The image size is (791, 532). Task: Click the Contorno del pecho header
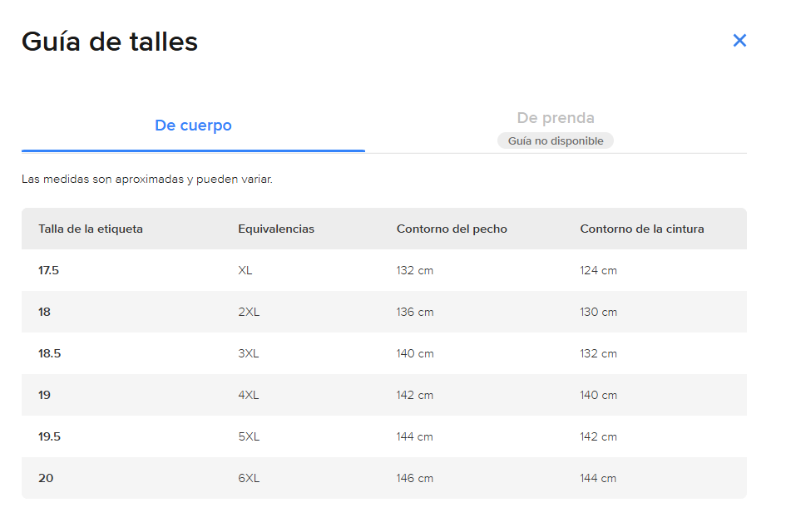452,229
